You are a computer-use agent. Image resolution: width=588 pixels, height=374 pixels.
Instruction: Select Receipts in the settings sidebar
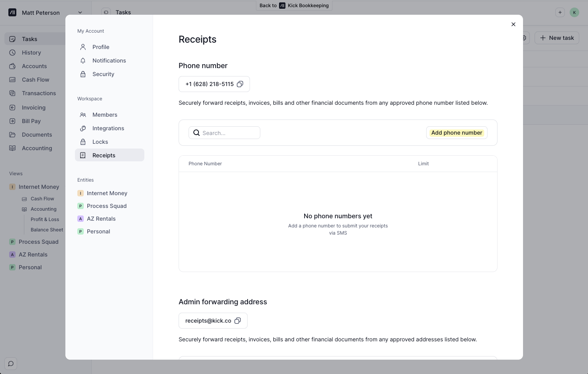coord(104,155)
